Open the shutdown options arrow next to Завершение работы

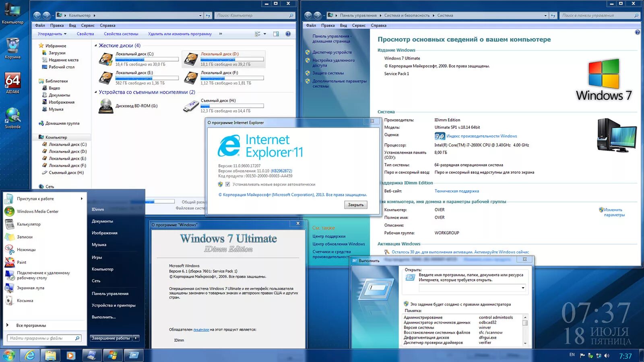[136, 338]
